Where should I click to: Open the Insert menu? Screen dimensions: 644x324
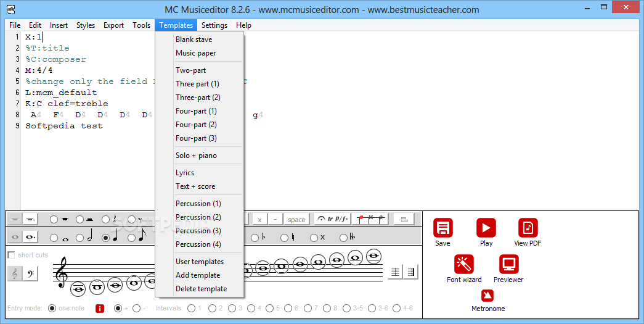59,25
